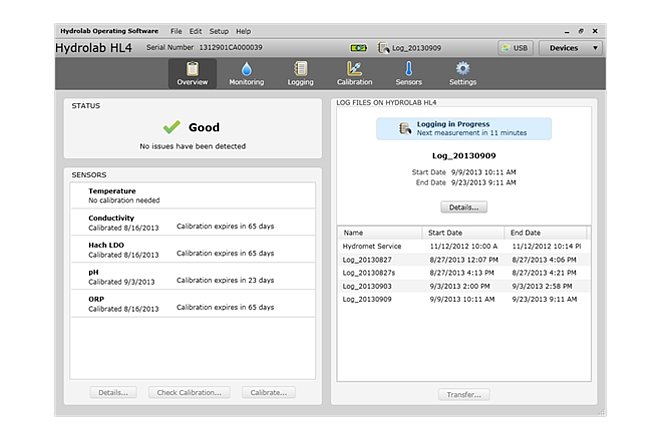Viewport: 670px width, 436px height.
Task: Click Details button below the log dates
Action: tap(463, 207)
